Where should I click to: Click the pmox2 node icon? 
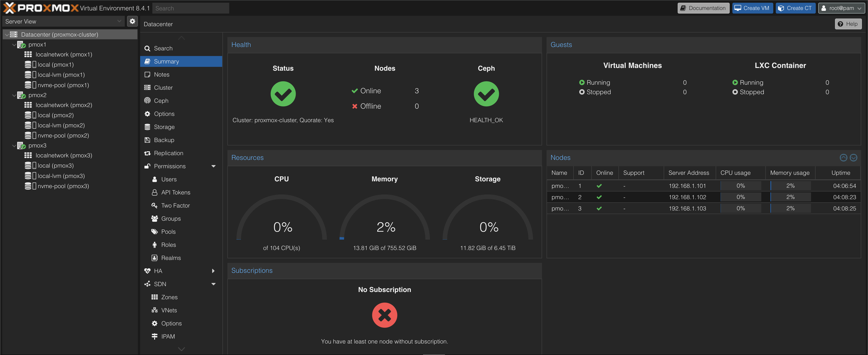pos(21,95)
